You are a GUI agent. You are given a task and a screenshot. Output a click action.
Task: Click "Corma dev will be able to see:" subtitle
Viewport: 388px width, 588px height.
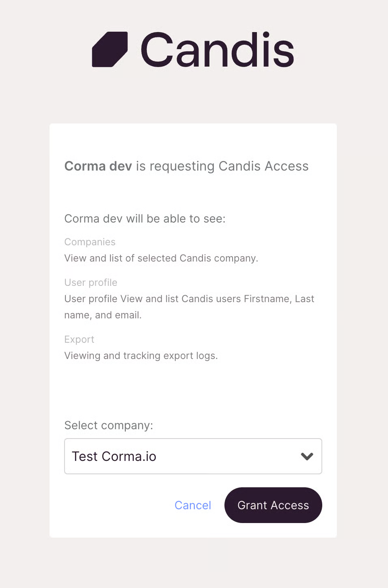[145, 219]
